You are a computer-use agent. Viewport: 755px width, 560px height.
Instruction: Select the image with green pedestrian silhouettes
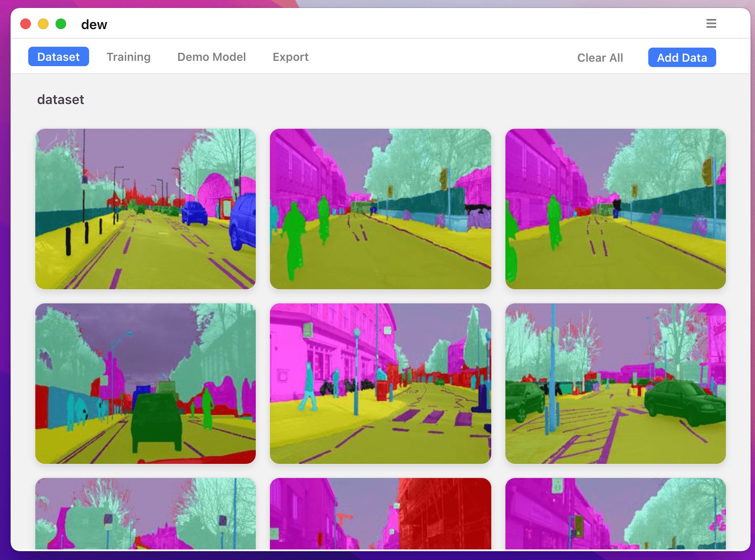click(381, 209)
